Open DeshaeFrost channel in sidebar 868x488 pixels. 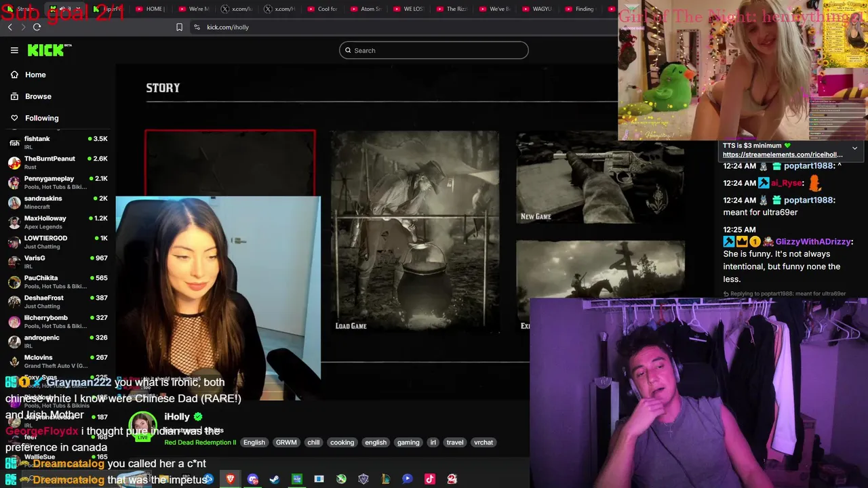[58, 302]
